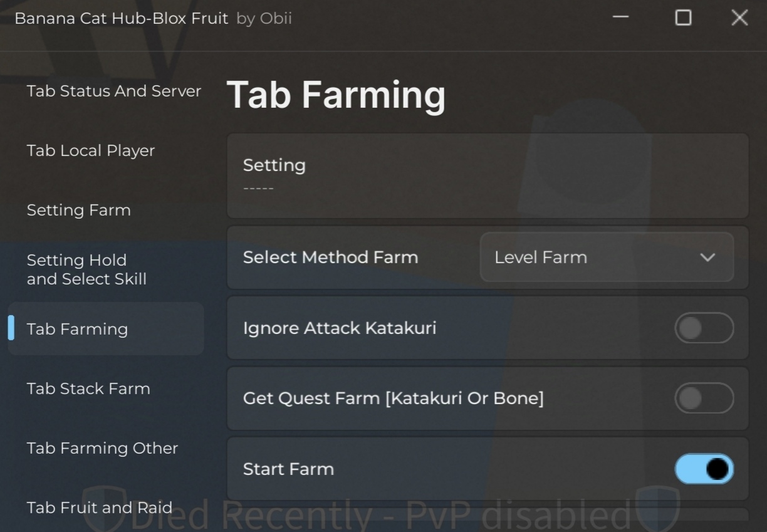
Task: Close the Banana Cat Hub window
Action: 739,18
